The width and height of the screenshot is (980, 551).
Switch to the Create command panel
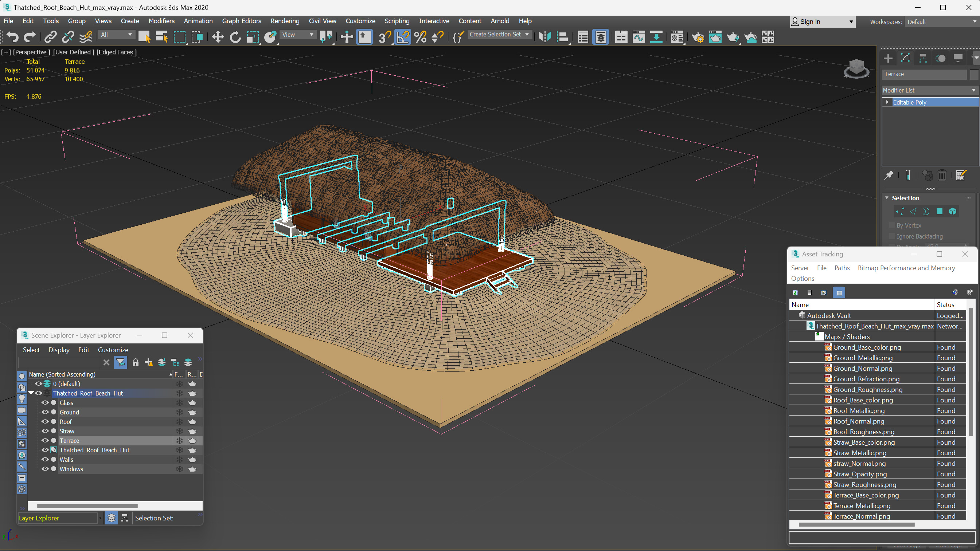(888, 58)
